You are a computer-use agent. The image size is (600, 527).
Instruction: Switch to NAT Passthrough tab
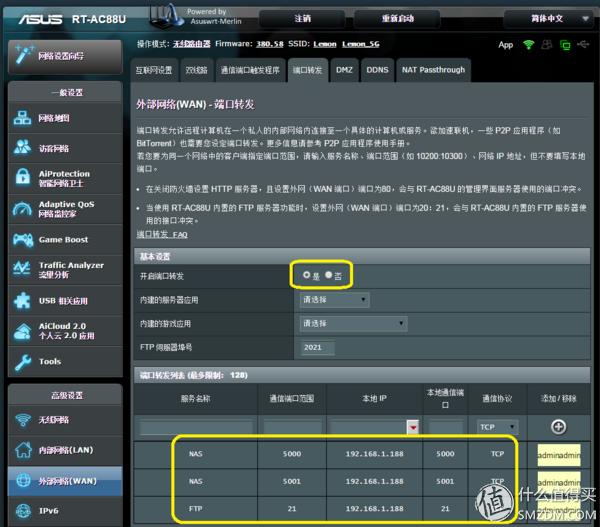(433, 70)
